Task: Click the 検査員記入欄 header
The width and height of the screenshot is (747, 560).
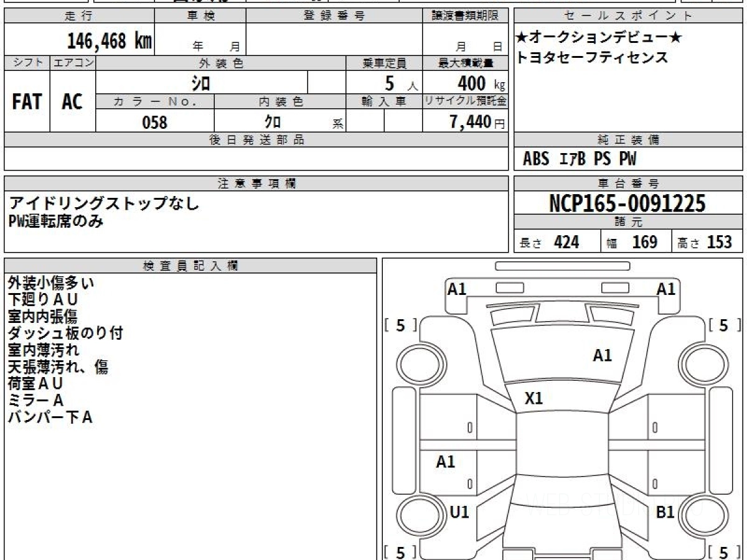Action: [x=190, y=266]
